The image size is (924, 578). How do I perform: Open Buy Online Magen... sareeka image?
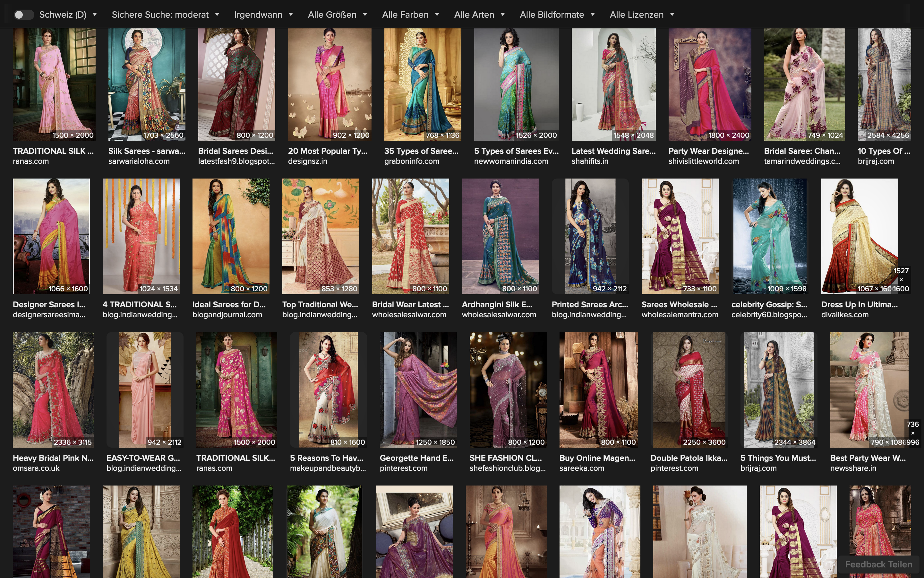pos(598,390)
